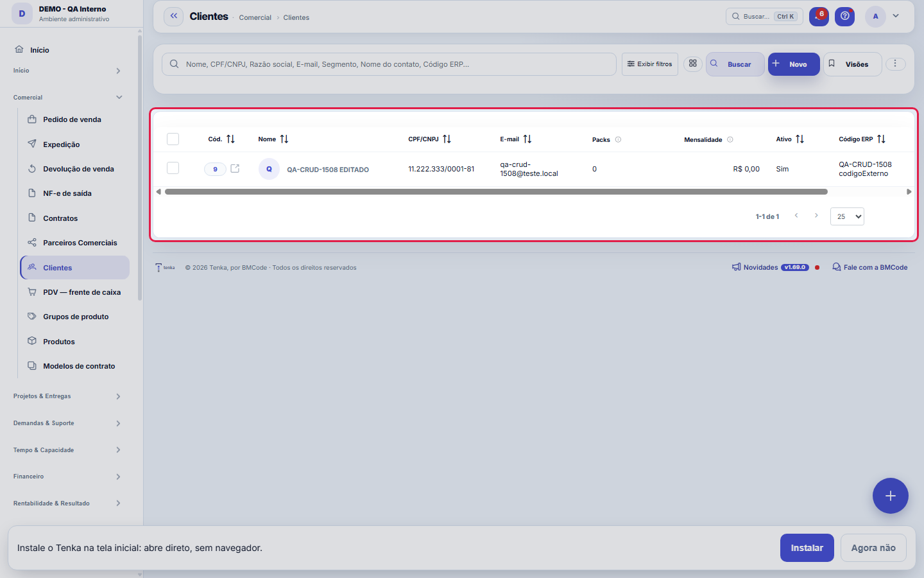The width and height of the screenshot is (924, 578).
Task: Click Instalar on the install banner
Action: point(807,548)
